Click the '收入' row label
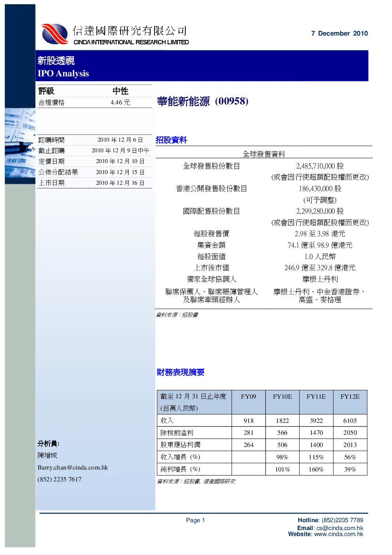The width and height of the screenshot is (392, 555). 167,421
